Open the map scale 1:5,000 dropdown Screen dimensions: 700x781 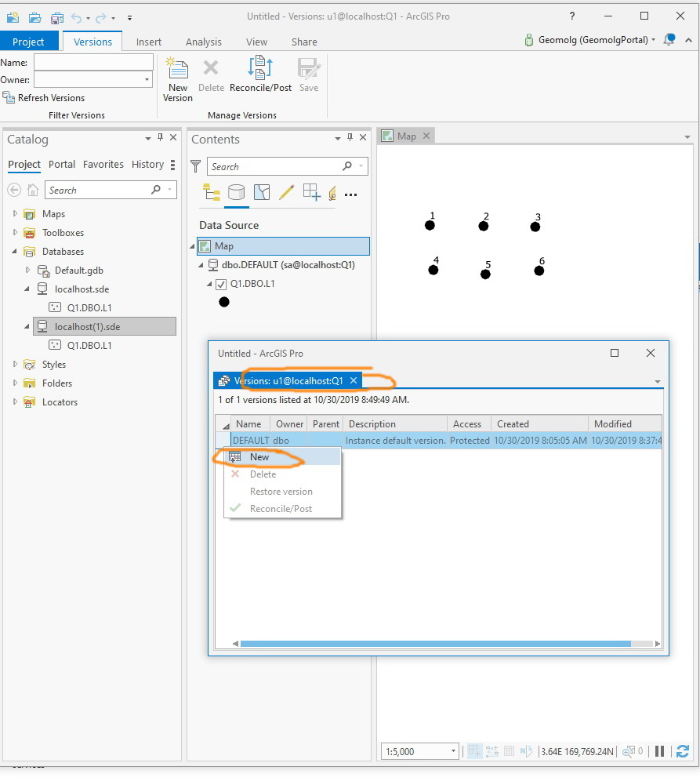coord(453,751)
